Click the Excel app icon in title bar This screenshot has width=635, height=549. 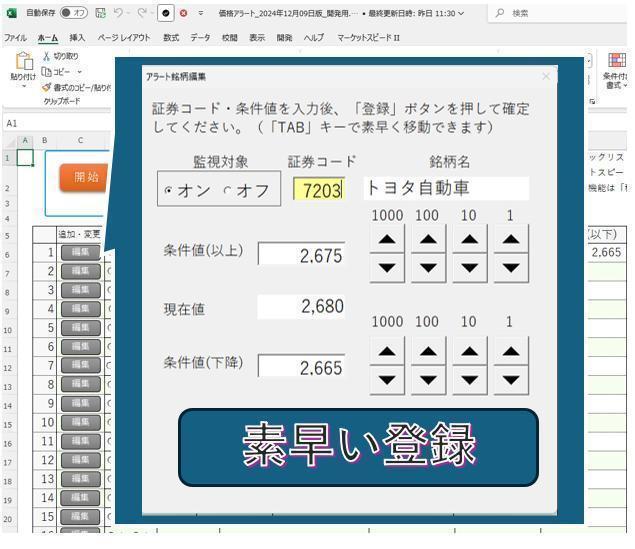click(x=12, y=13)
